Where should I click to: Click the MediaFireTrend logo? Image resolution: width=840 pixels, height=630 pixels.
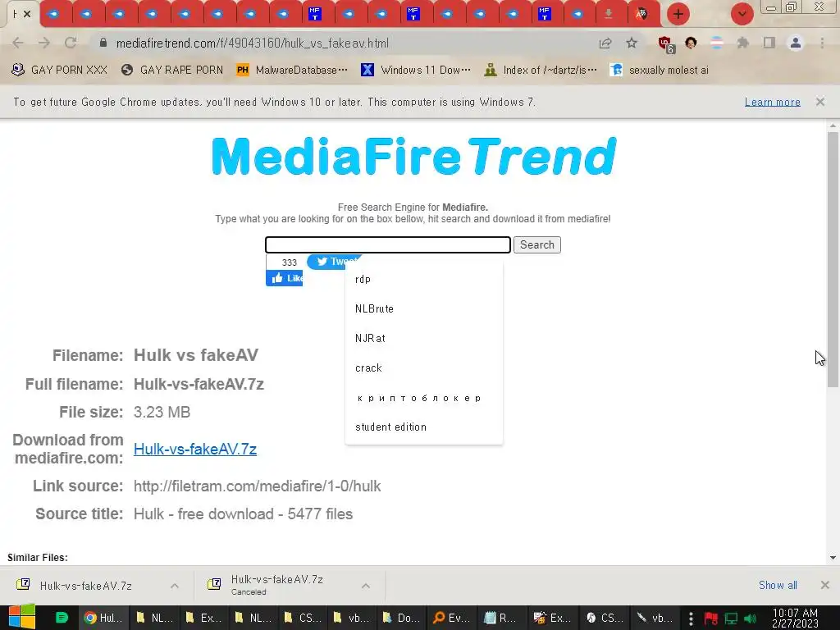click(413, 157)
